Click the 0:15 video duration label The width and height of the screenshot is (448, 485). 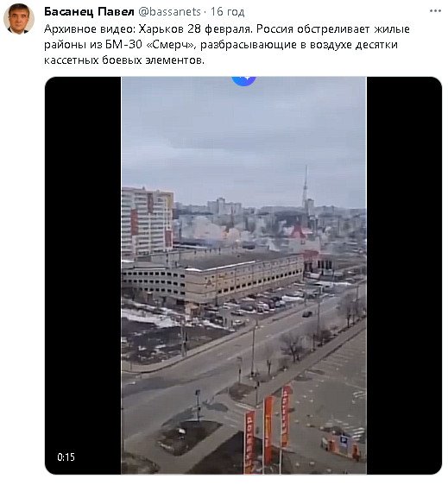(66, 457)
